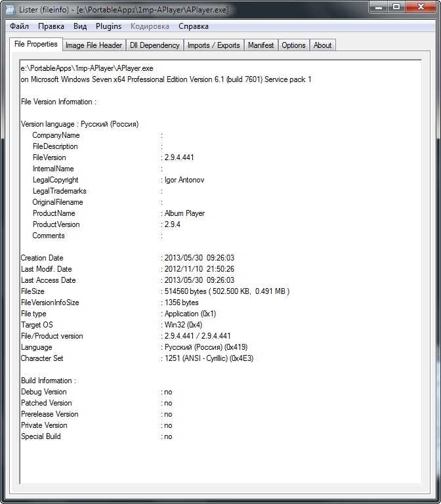This screenshot has height=504, width=441.
Task: Maximize the Lister window
Action: 396,7
